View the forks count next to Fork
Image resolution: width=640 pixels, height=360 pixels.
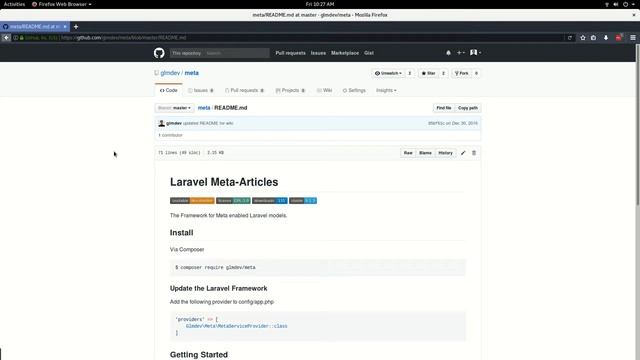476,73
